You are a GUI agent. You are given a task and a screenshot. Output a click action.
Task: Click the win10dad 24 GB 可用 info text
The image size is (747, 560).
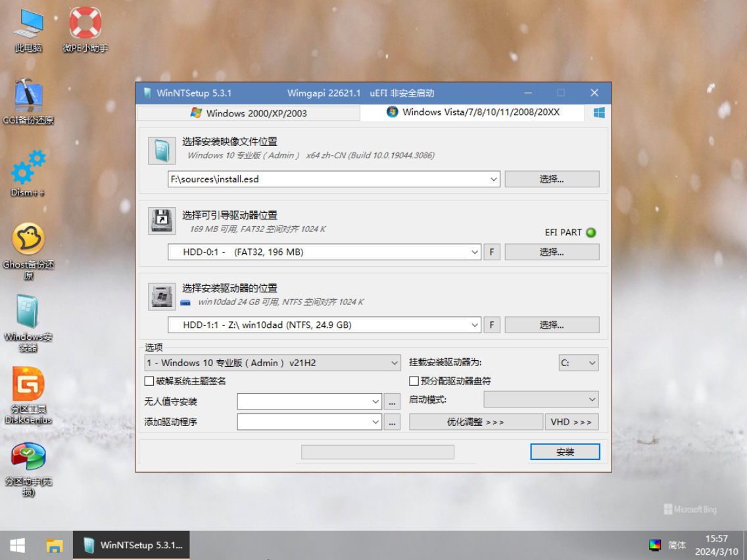(x=281, y=302)
